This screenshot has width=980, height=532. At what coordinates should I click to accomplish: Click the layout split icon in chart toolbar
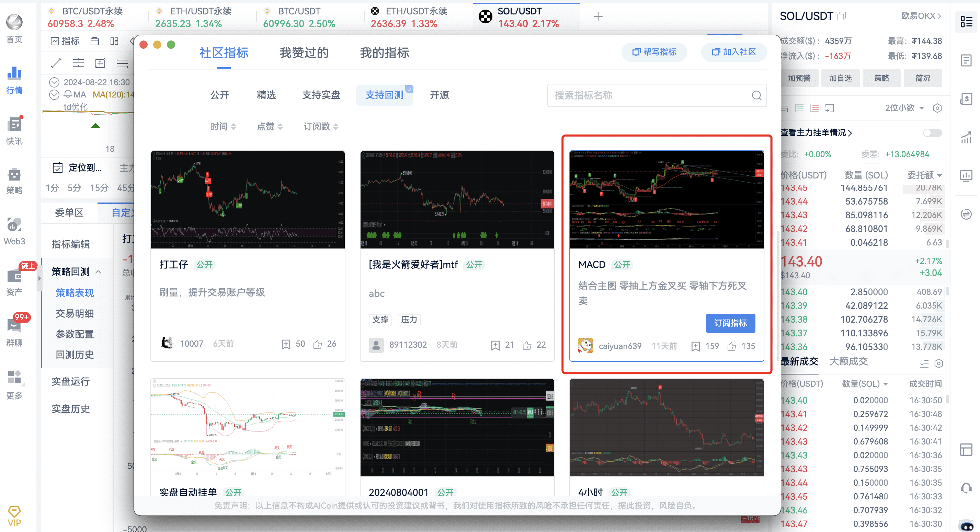tap(114, 41)
